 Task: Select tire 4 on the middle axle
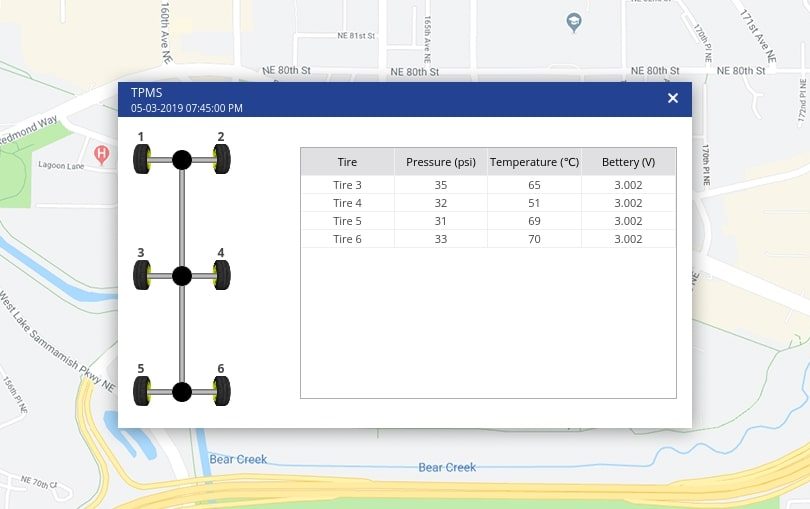[222, 275]
